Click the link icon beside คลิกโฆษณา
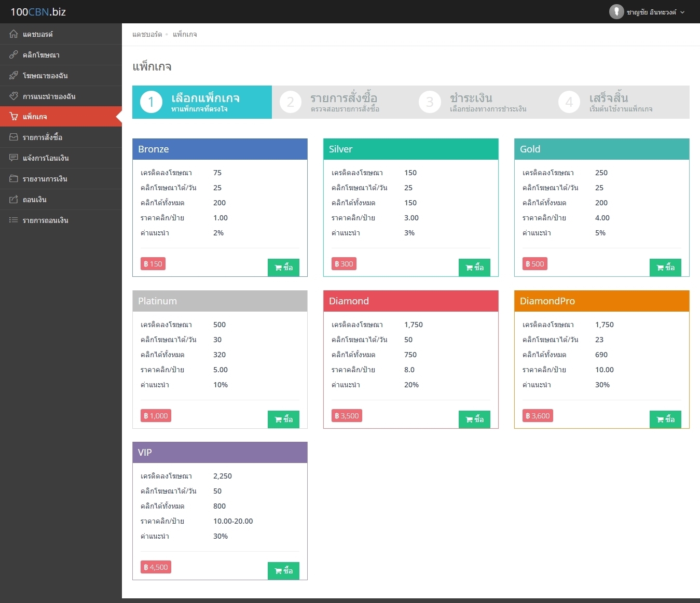 coord(13,54)
